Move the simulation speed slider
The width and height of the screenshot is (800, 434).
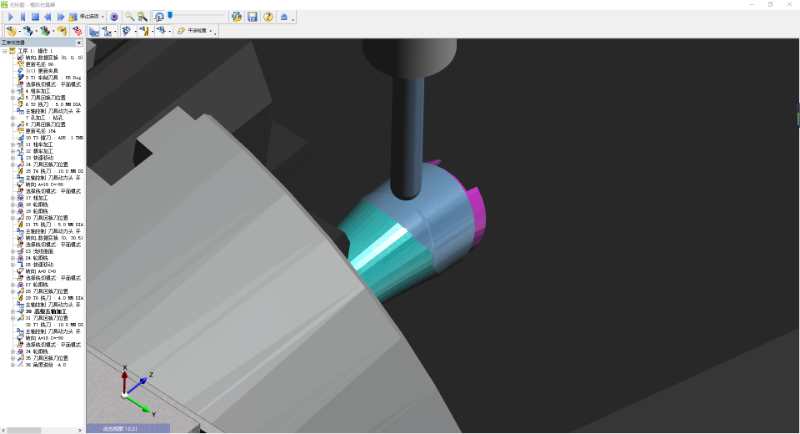170,16
